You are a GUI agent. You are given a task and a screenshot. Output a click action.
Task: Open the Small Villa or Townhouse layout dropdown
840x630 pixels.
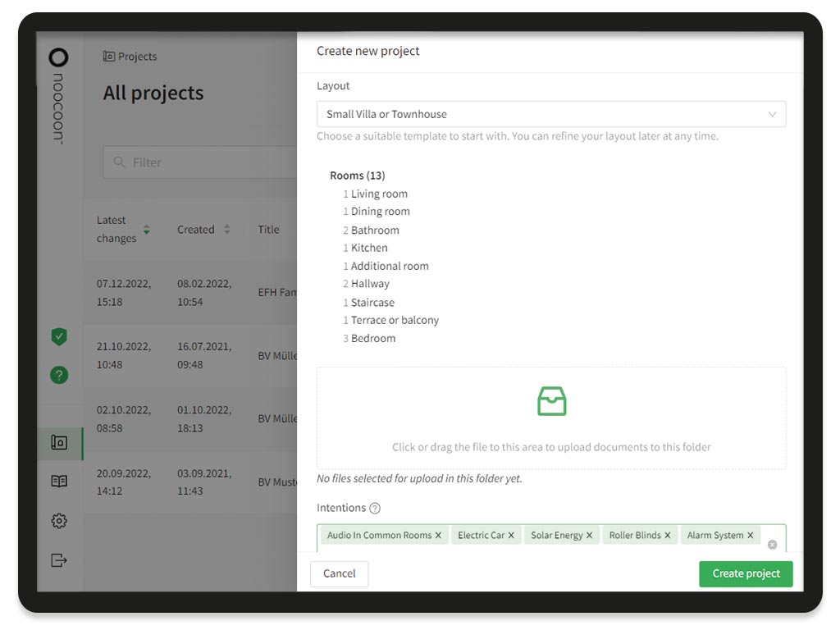pyautogui.click(x=550, y=114)
